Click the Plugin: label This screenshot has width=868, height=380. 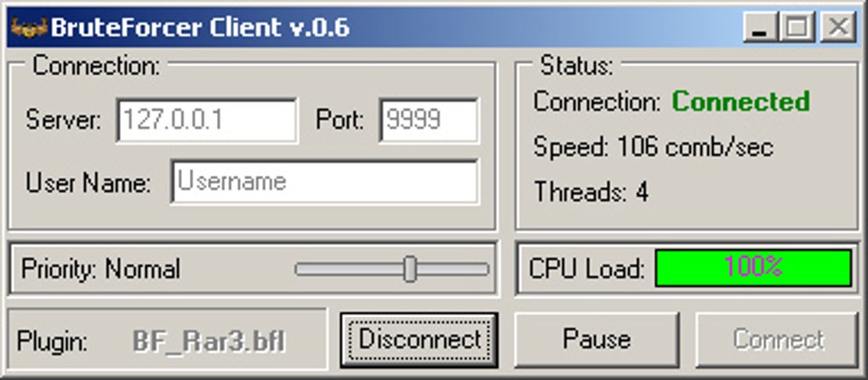(52, 341)
